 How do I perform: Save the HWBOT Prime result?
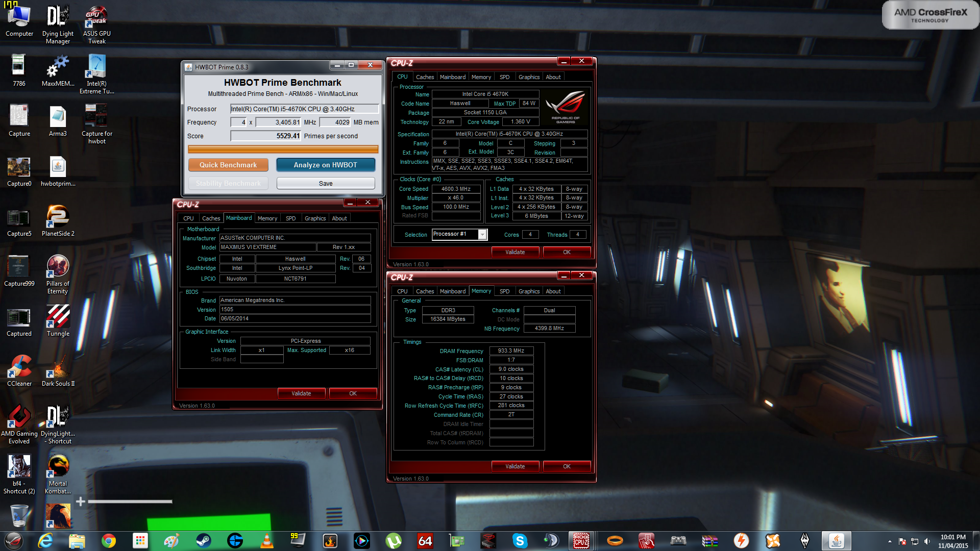coord(325,183)
